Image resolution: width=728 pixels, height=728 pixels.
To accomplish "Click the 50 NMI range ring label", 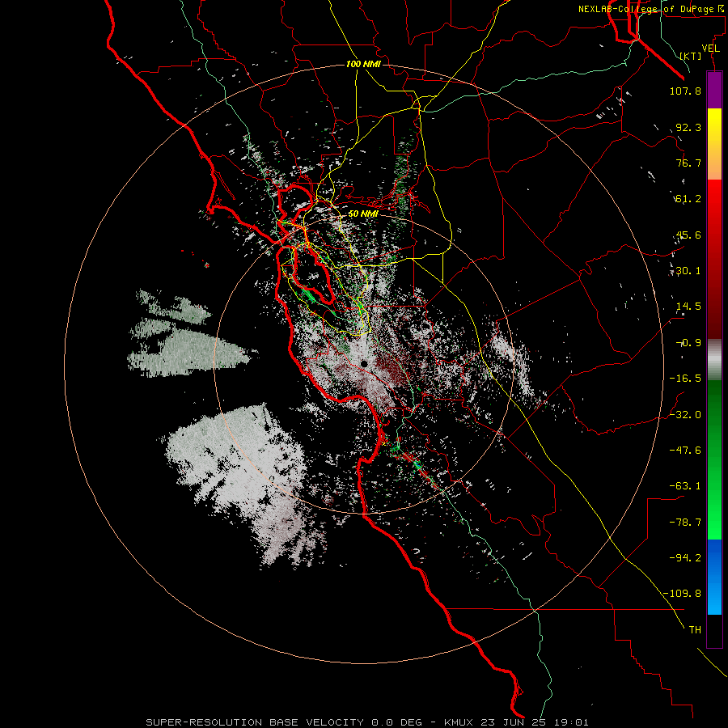I will [363, 214].
